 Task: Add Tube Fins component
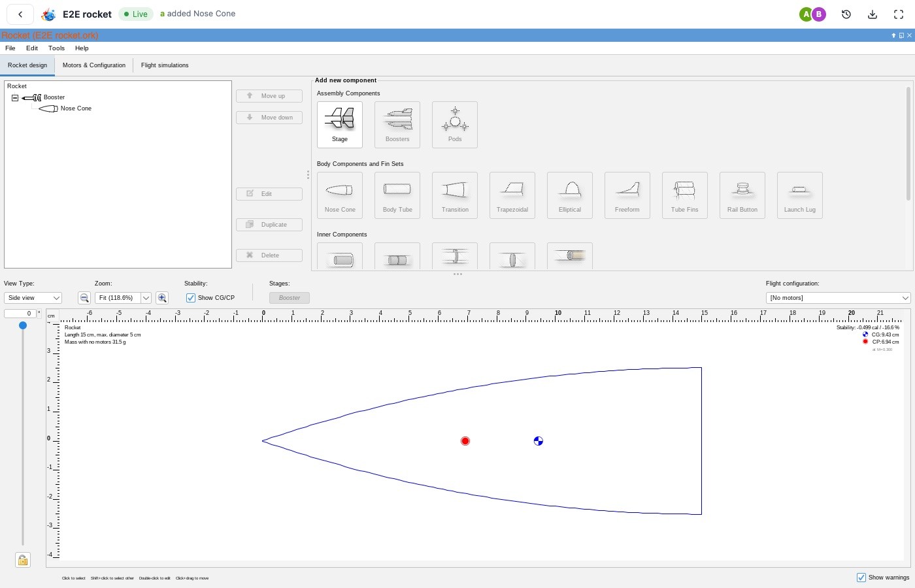[685, 195]
